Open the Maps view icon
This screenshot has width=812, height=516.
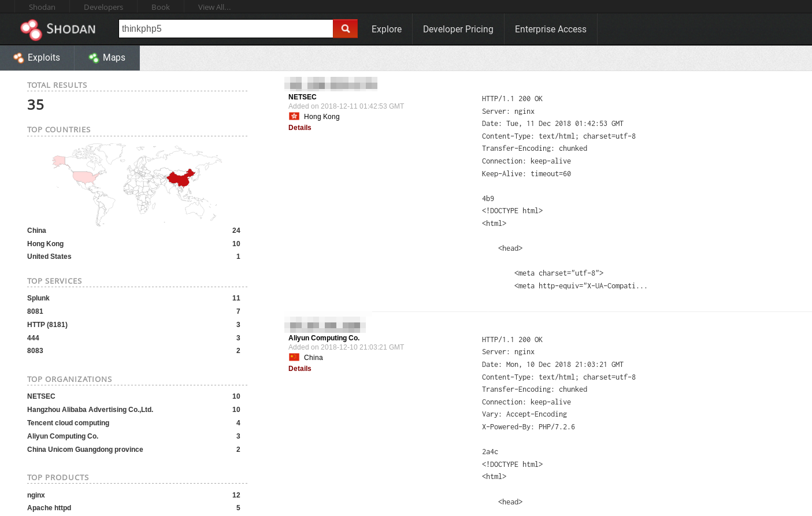coord(93,57)
